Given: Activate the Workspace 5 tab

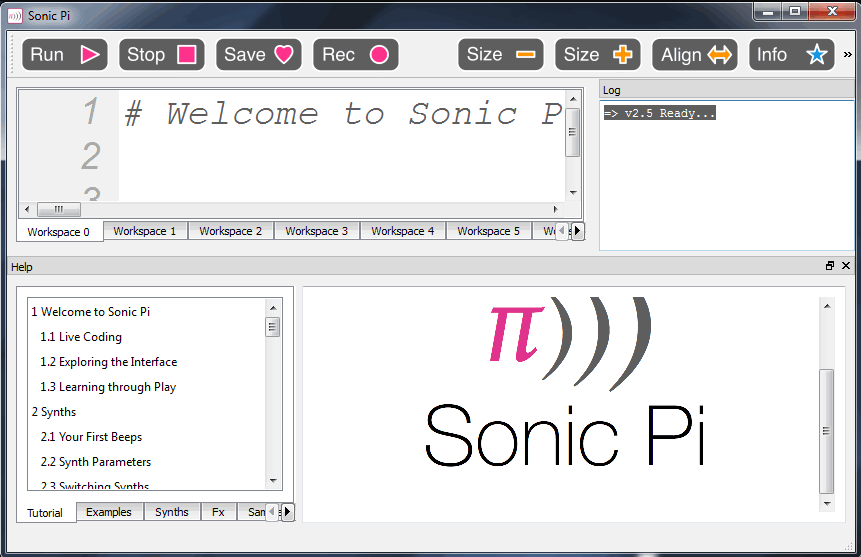Looking at the screenshot, I should [489, 231].
